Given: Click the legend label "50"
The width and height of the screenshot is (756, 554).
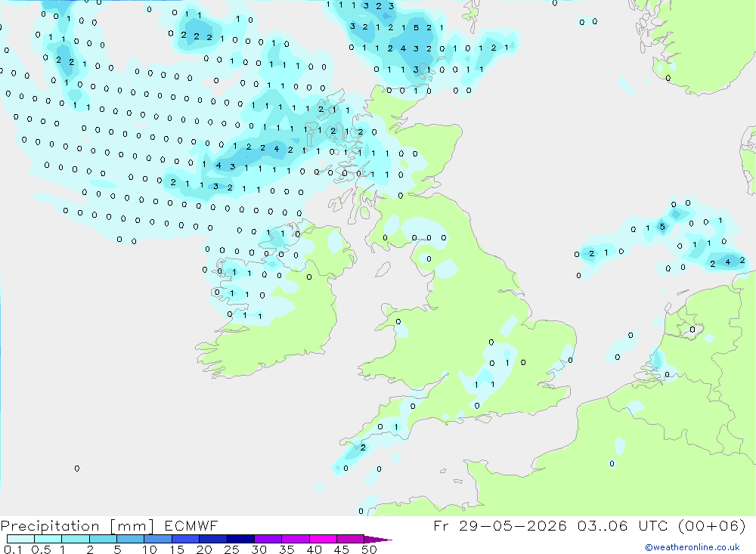Looking at the screenshot, I should tap(369, 549).
